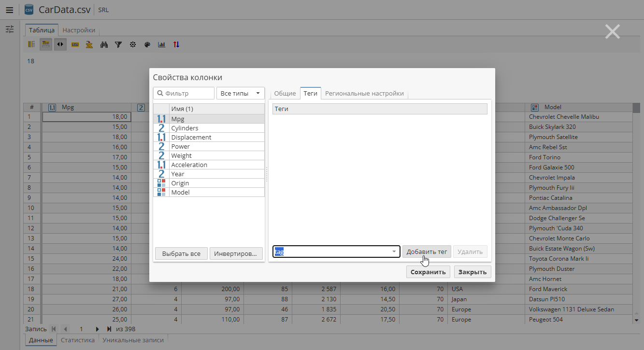Click the red-blue sort arrows icon
644x350 pixels.
[x=176, y=44]
